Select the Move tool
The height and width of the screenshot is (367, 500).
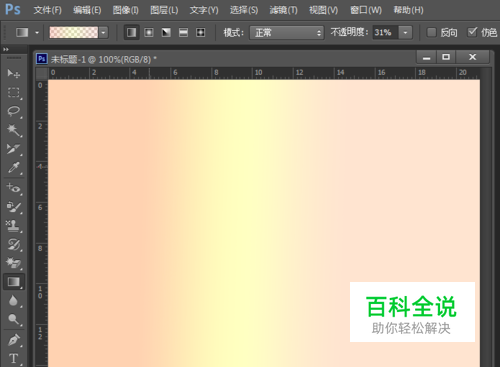[14, 73]
